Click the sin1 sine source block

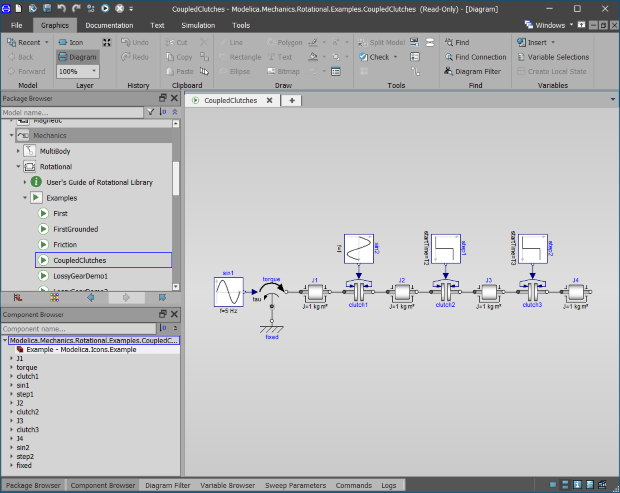coord(228,292)
